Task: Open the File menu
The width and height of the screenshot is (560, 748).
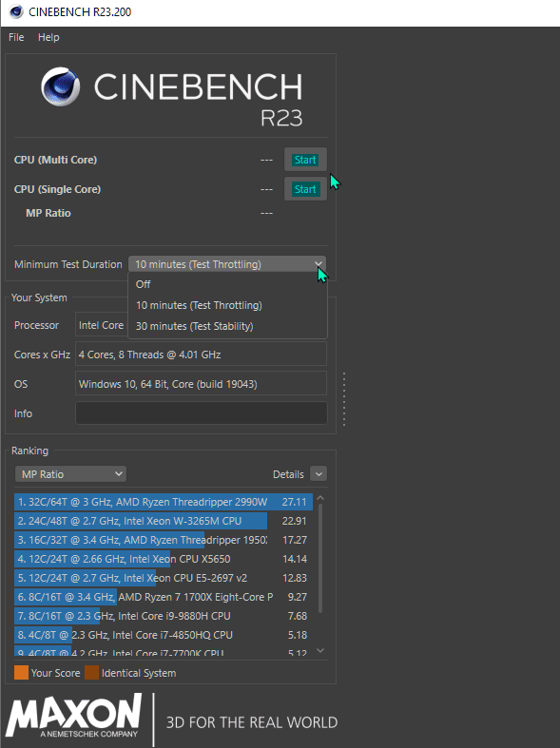Action: (x=16, y=37)
